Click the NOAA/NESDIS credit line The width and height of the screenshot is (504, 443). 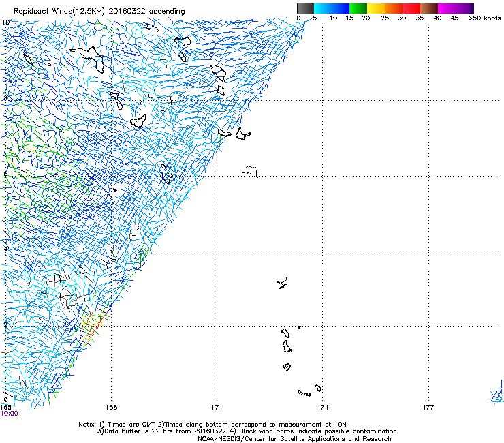point(294,439)
